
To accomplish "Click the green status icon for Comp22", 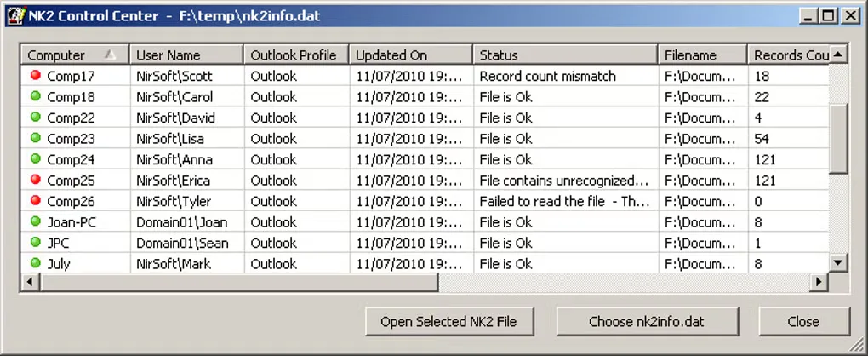I will click(x=36, y=117).
